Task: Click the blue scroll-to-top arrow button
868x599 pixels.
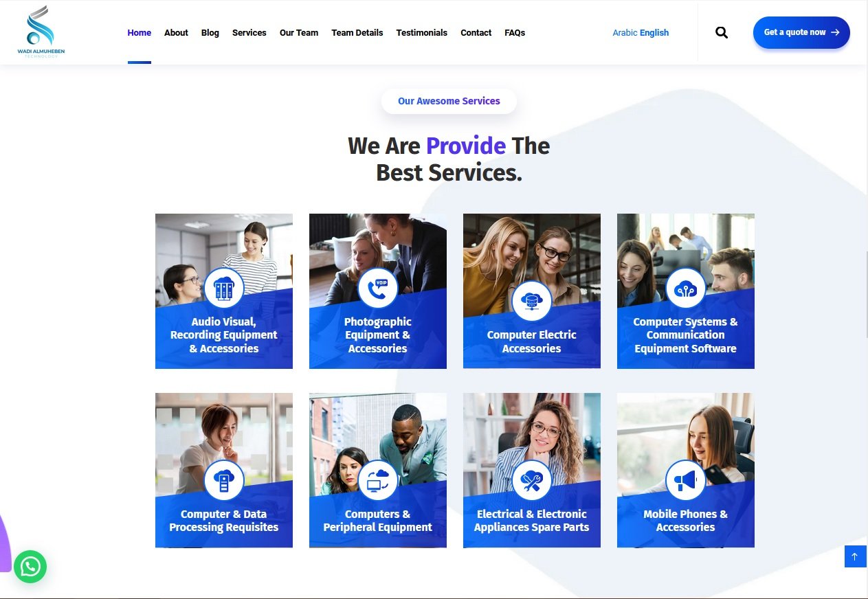Action: coord(855,556)
